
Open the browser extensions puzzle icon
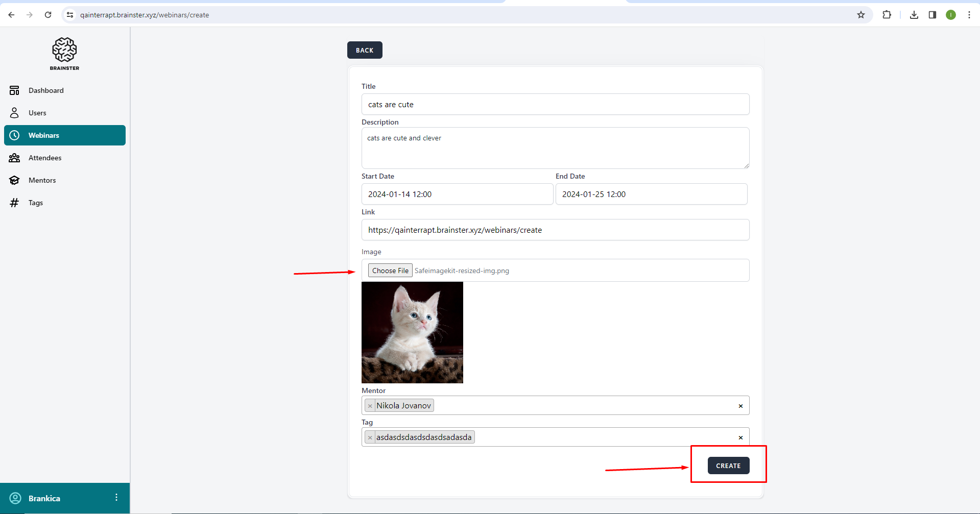tap(887, 15)
